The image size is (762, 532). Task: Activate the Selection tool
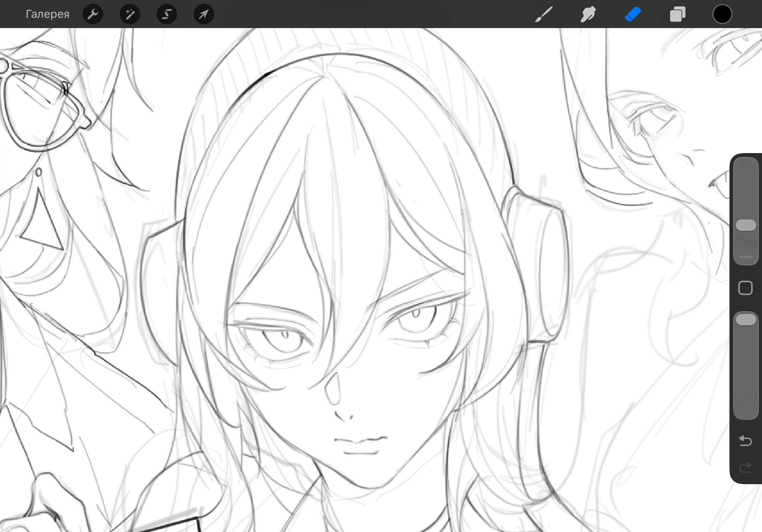(x=167, y=14)
